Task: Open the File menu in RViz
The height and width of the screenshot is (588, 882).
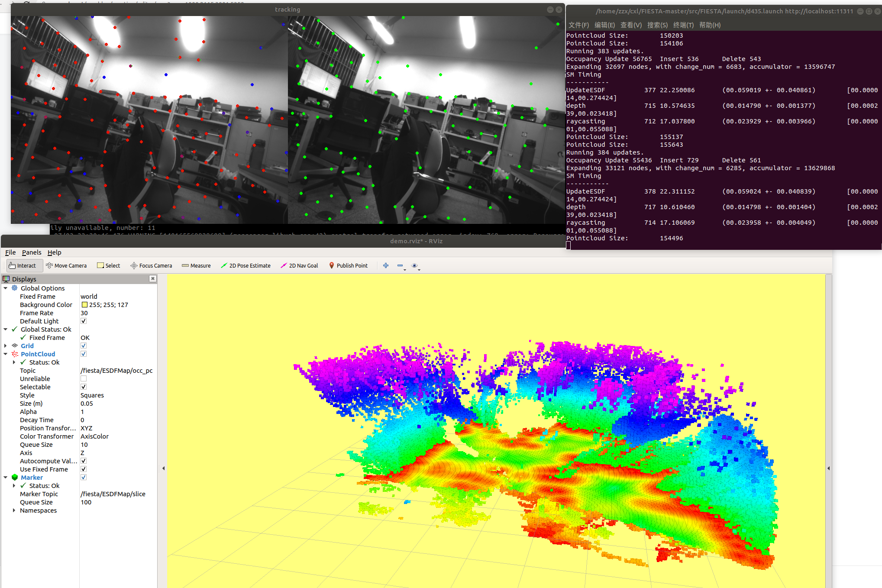Action: coord(10,252)
